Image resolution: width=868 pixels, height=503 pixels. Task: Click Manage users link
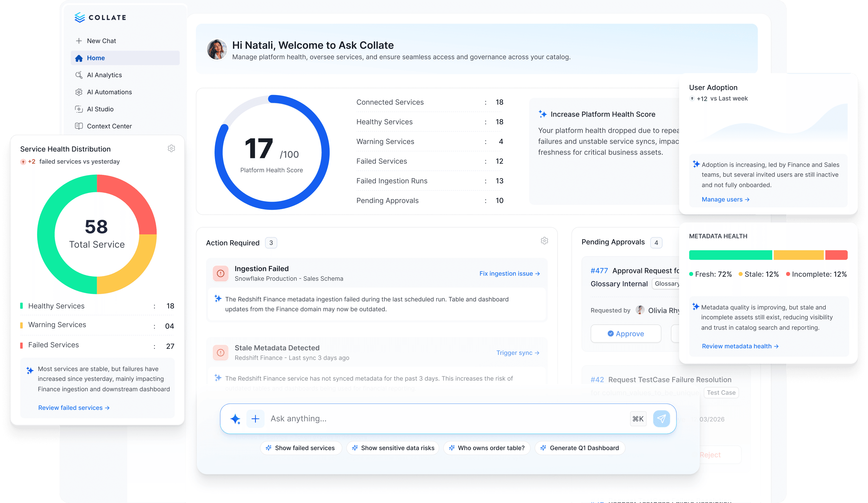(725, 199)
